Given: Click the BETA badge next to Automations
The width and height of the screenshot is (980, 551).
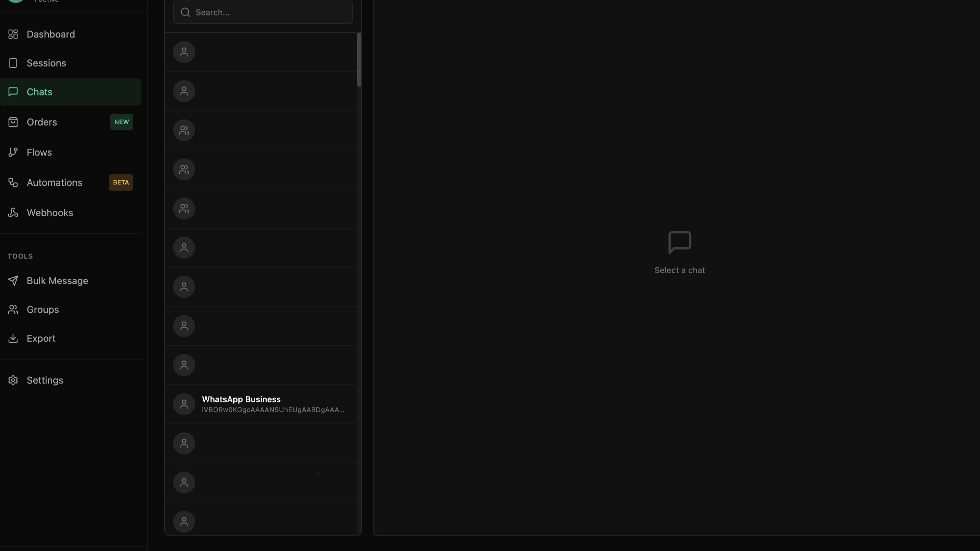Looking at the screenshot, I should pos(121,183).
